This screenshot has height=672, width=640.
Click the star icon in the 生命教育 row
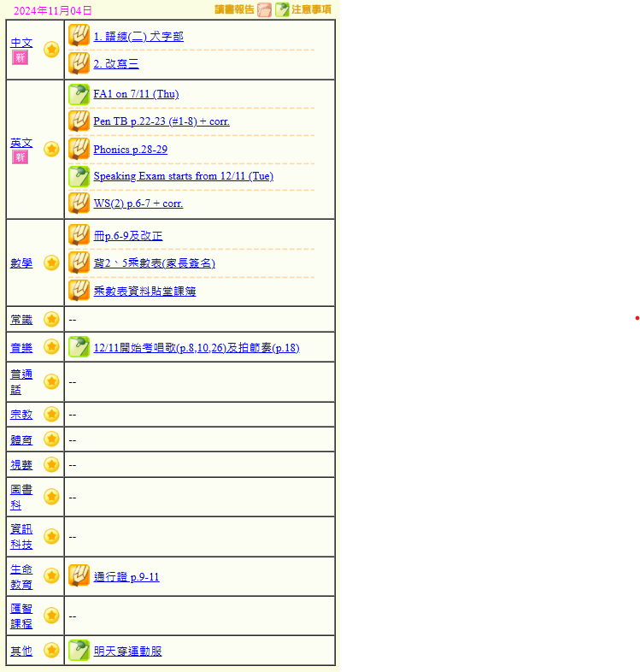51,576
